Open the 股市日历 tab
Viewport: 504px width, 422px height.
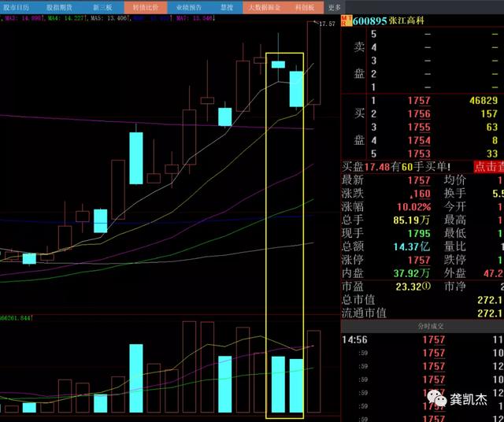point(16,7)
